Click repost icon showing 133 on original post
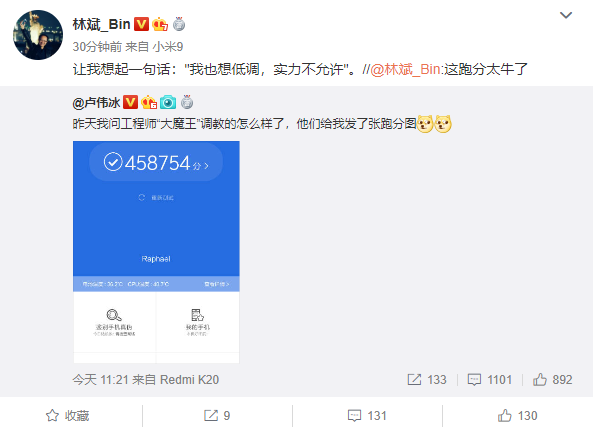 tap(427, 380)
